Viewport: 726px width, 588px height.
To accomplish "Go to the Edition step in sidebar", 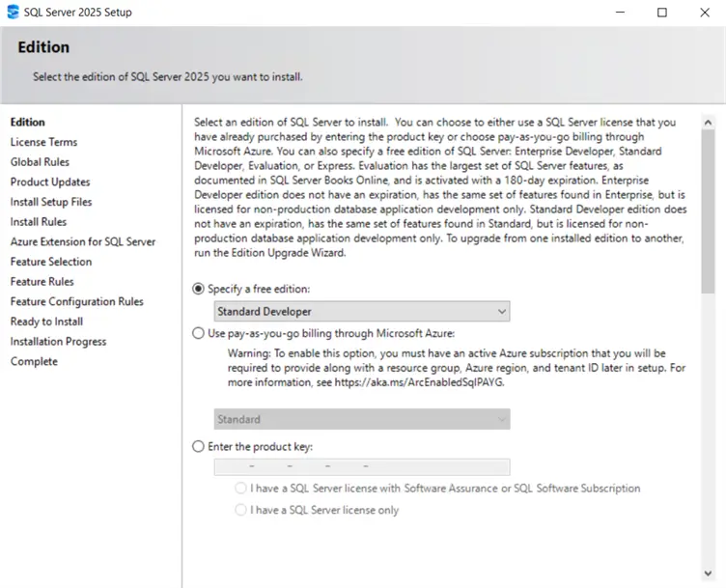I will (28, 123).
